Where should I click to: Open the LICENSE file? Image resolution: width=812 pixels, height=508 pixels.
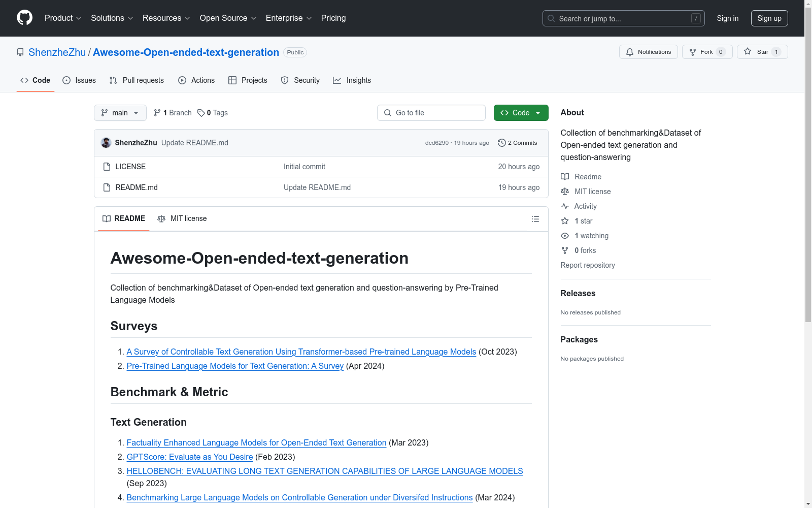(x=130, y=167)
